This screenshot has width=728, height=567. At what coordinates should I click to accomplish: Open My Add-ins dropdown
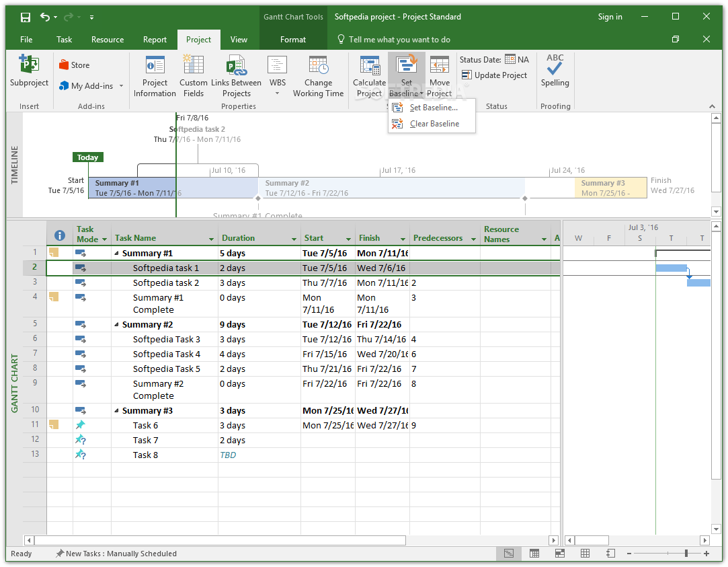91,86
